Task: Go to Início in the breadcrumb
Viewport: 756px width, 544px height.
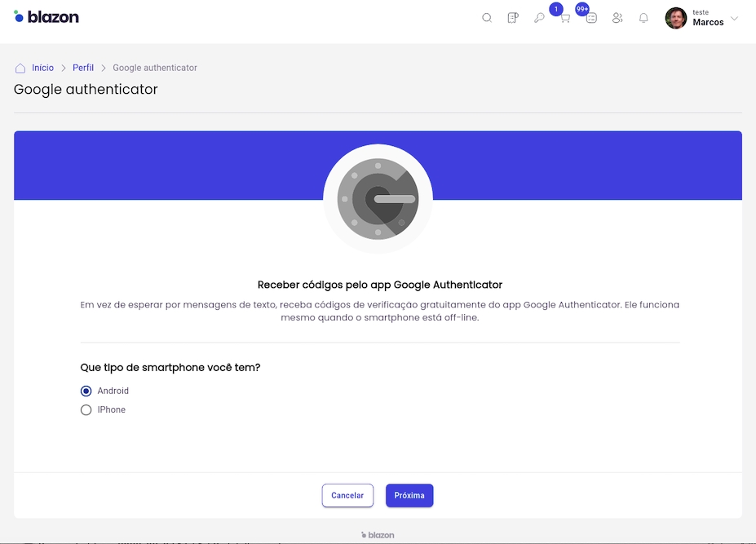Action: 42,68
